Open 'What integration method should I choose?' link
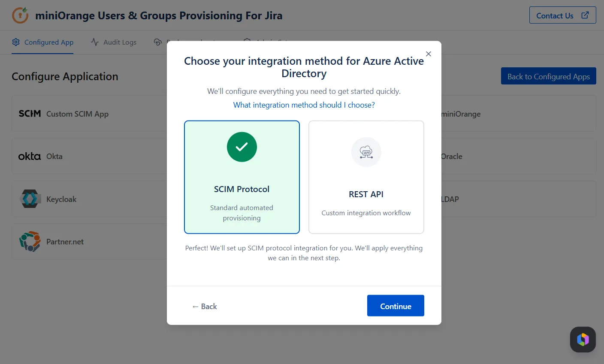 click(304, 105)
